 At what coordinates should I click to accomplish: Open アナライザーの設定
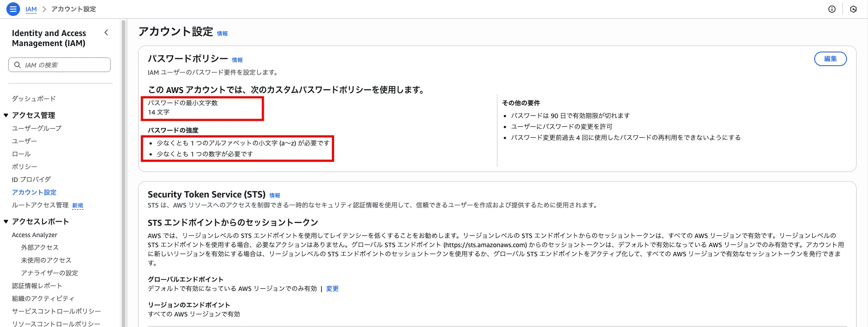point(49,273)
